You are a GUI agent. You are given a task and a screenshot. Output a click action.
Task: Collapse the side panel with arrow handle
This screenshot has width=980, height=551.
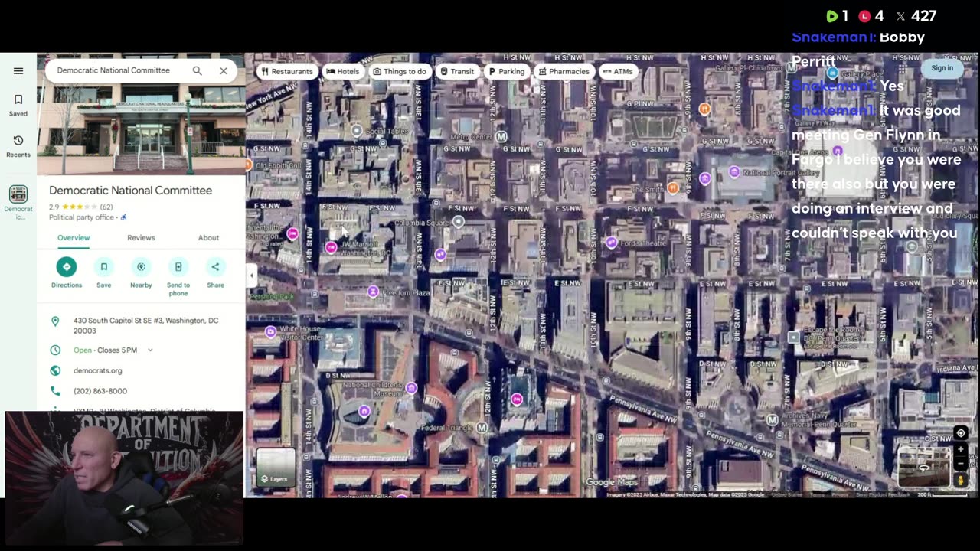click(x=252, y=275)
